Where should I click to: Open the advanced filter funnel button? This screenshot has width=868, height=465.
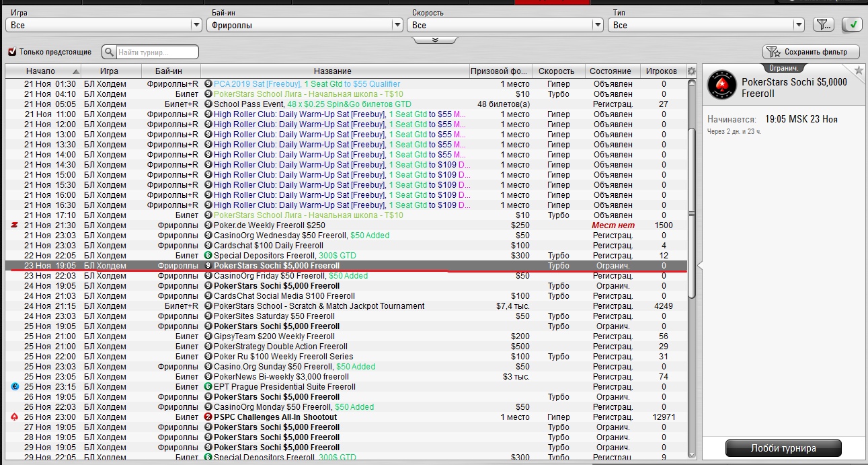823,25
